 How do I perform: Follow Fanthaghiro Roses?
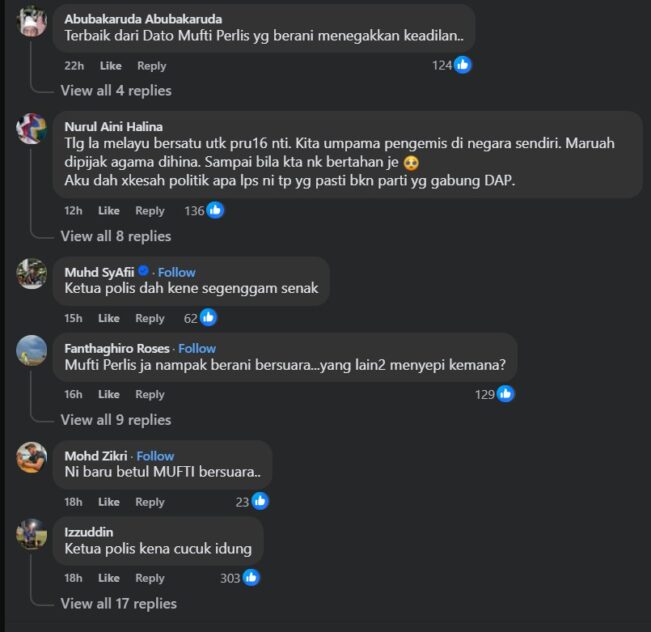[197, 348]
